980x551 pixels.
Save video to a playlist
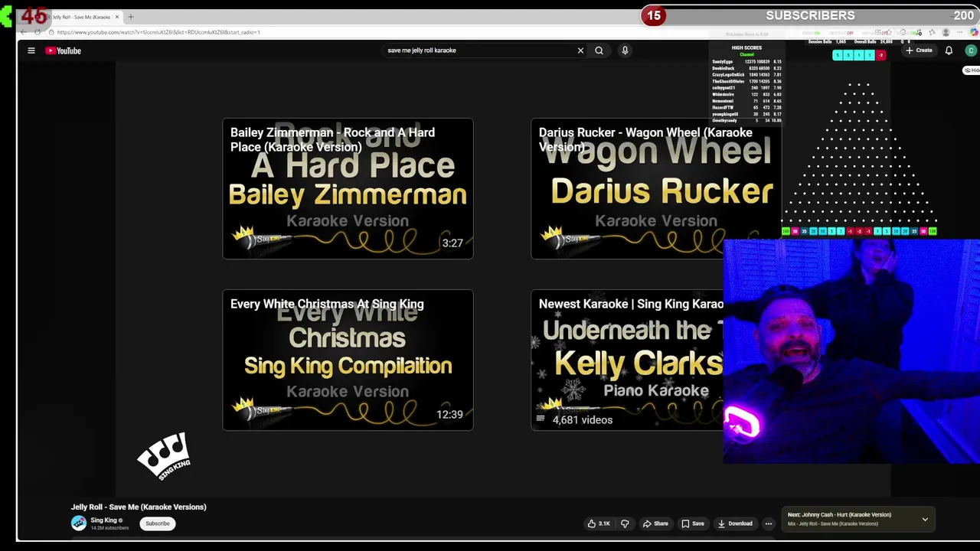693,523
